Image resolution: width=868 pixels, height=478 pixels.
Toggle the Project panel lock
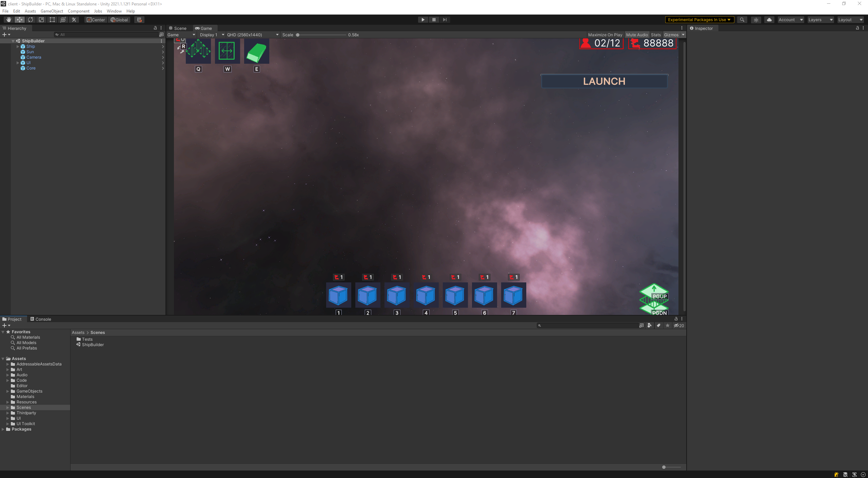[x=676, y=319]
